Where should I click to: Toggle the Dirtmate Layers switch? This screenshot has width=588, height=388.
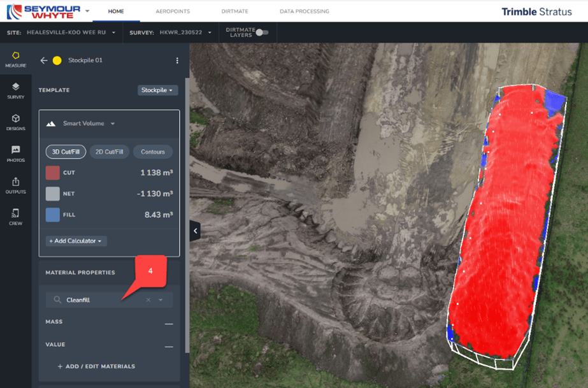pos(262,32)
